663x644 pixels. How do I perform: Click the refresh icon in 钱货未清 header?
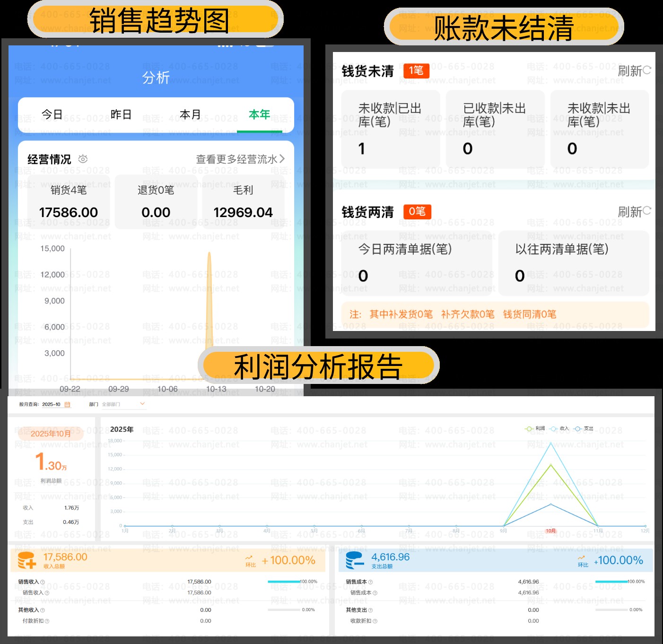coord(647,70)
